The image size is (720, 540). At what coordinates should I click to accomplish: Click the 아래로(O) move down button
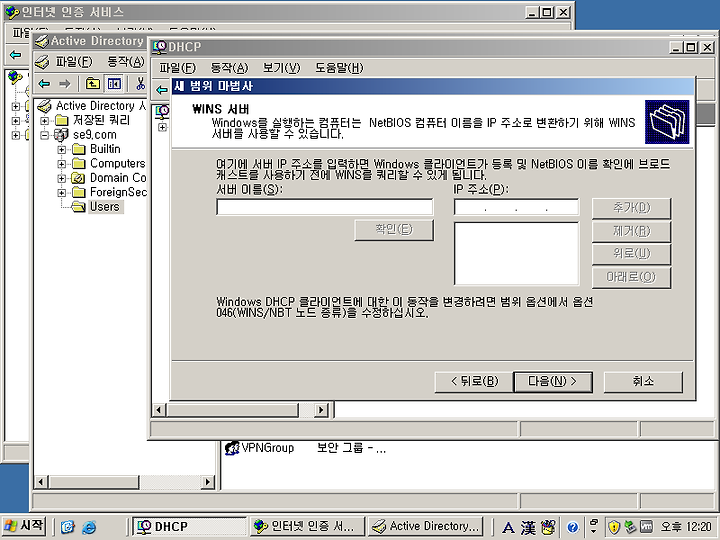(631, 277)
